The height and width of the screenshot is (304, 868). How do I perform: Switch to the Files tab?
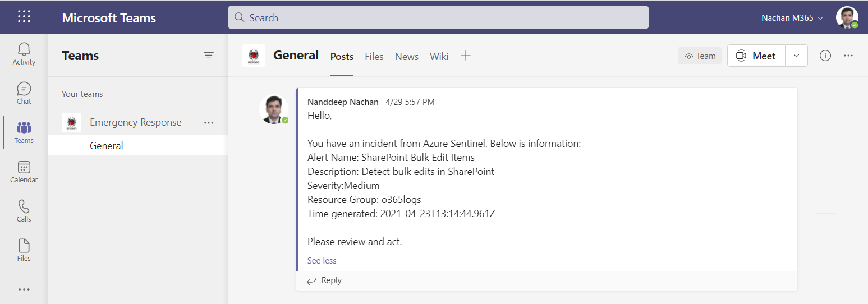[374, 56]
